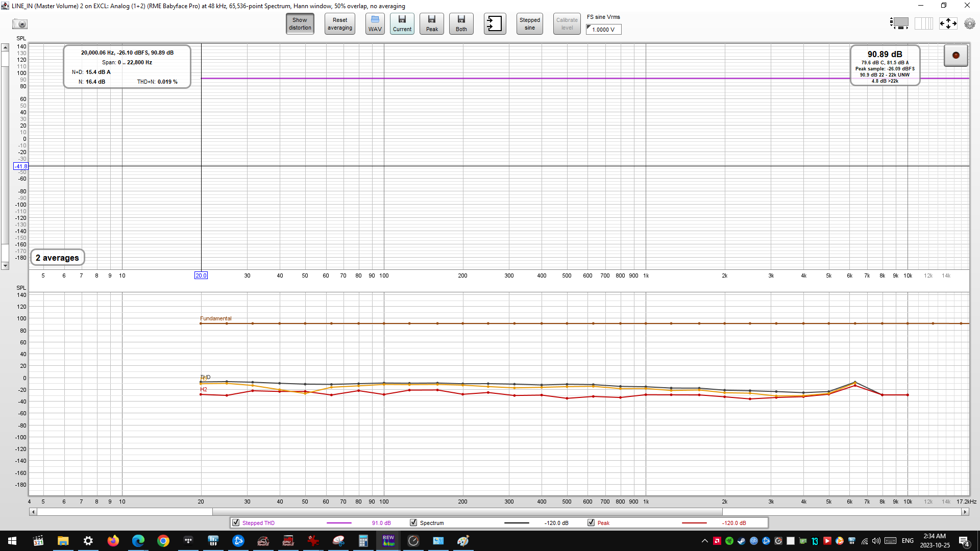
Task: Click the FS sine Vrms input field
Action: pos(604,30)
